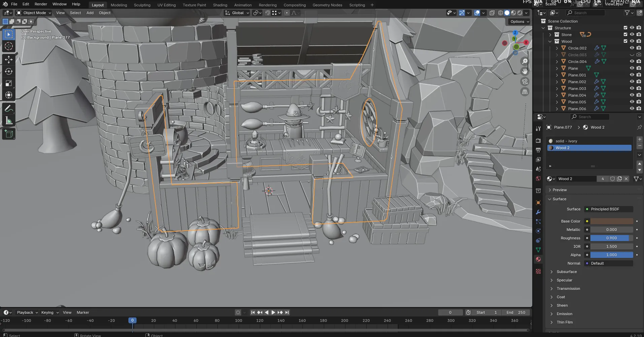Hide the Stone collection eye icon

point(632,35)
